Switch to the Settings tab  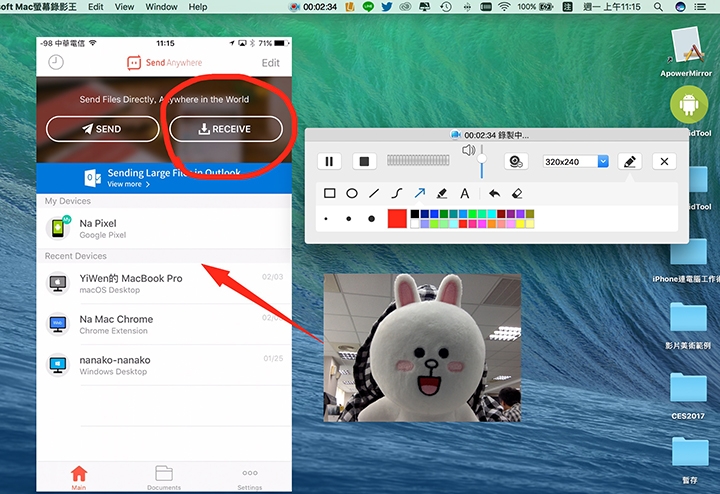250,478
